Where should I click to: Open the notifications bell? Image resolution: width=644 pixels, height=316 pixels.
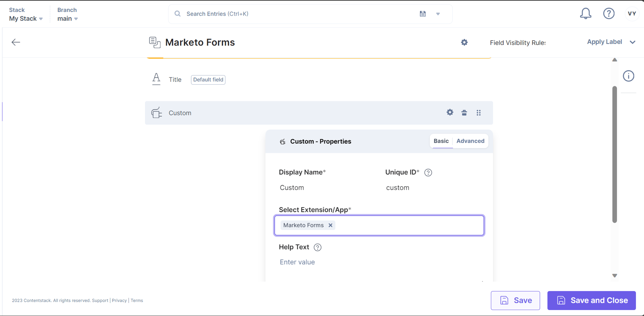[x=586, y=14]
